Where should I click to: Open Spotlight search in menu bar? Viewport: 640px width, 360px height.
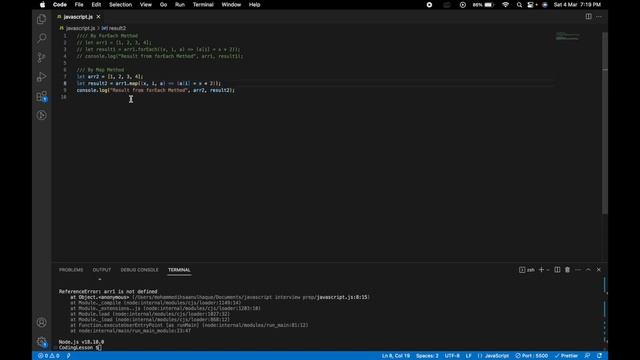(x=519, y=5)
